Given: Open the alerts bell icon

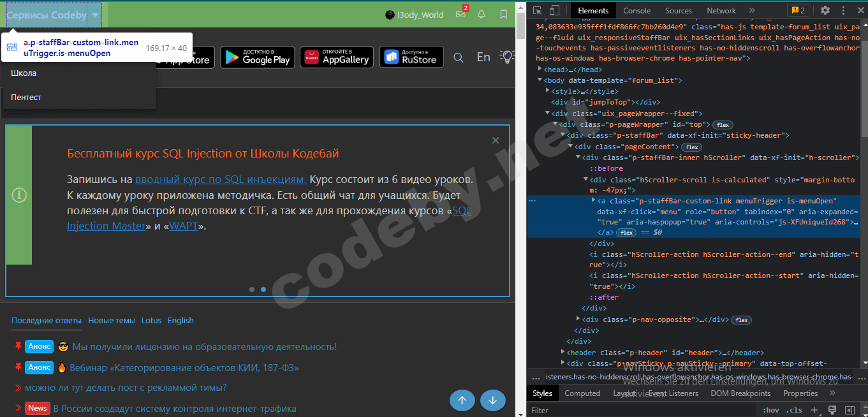Looking at the screenshot, I should tap(482, 14).
